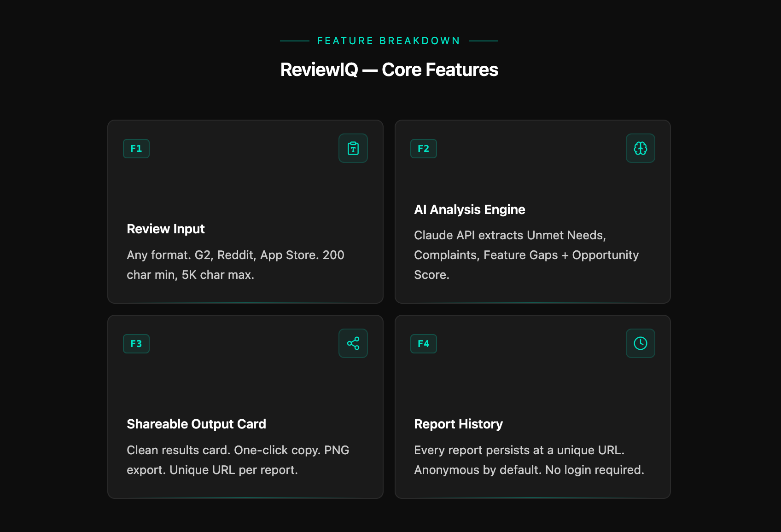Click the clipboard text icon in Review Input card
The height and width of the screenshot is (532, 781).
(353, 148)
